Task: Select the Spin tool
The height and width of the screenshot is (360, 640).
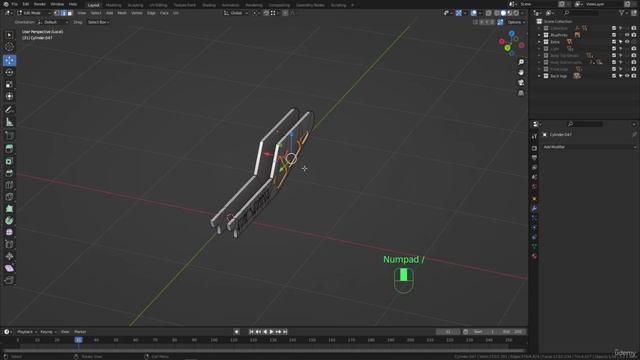Action: 9,220
